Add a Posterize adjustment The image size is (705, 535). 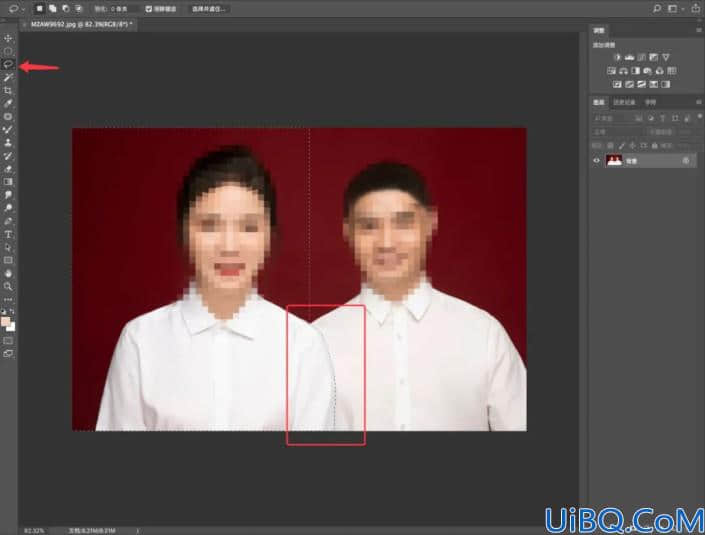[629, 84]
